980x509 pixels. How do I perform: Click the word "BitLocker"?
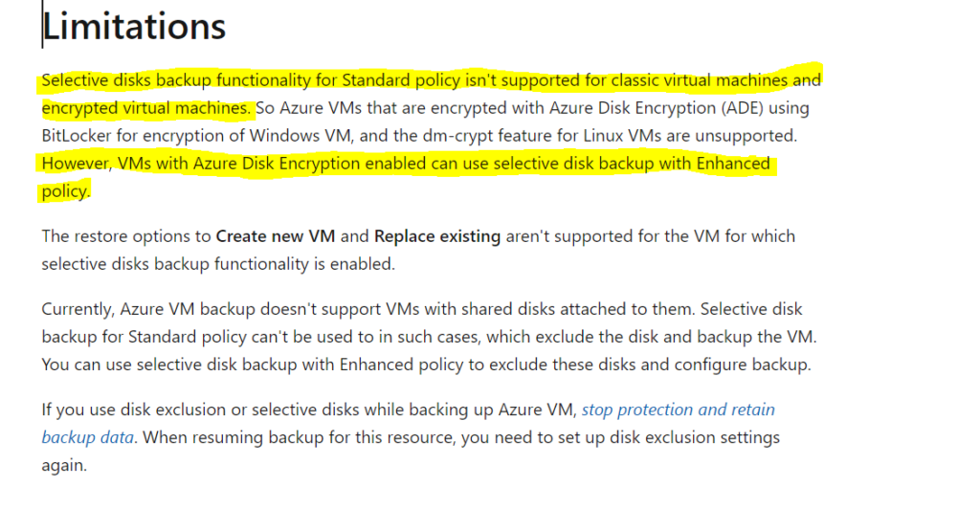pyautogui.click(x=77, y=136)
